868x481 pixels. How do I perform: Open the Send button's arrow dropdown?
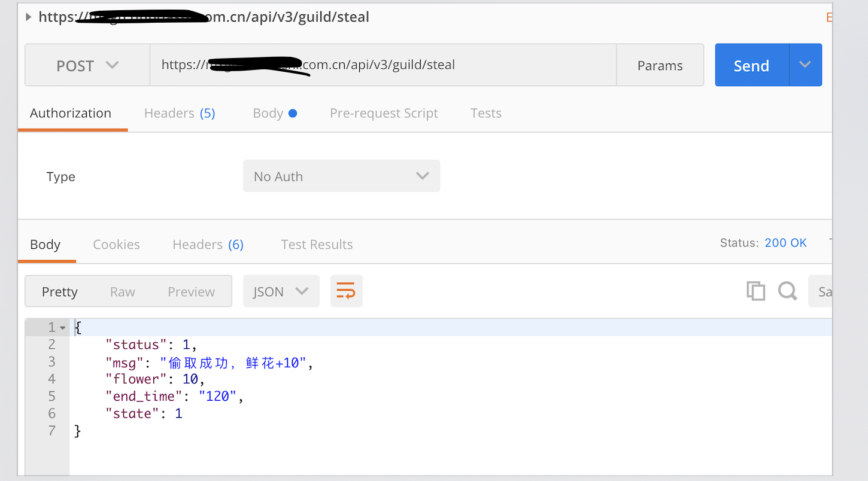tap(805, 65)
